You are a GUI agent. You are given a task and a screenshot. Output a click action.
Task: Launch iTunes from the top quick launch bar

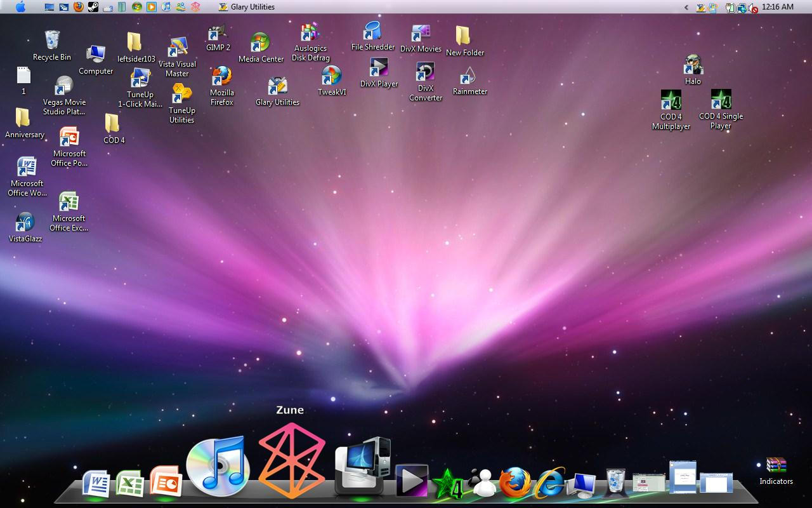(166, 7)
